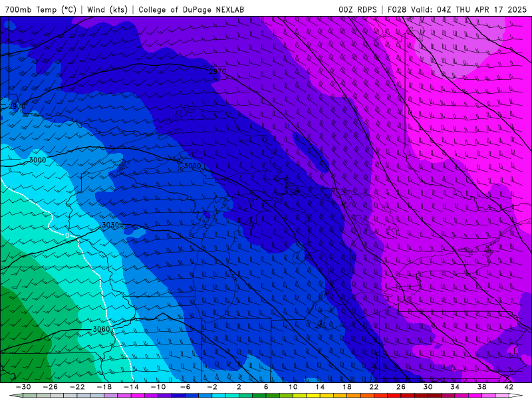Click the positive '18' color scale tick label
Image resolution: width=532 pixels, height=399 pixels.
(x=347, y=387)
